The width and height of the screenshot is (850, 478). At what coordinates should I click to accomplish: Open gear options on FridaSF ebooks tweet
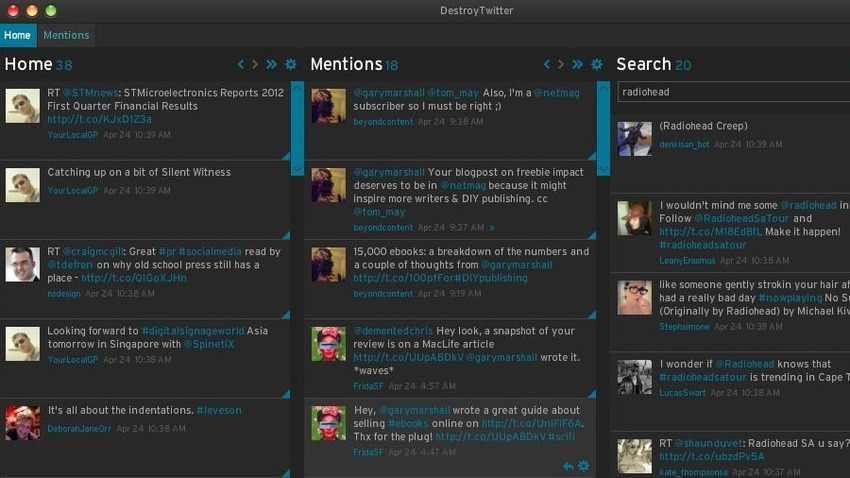coord(584,466)
